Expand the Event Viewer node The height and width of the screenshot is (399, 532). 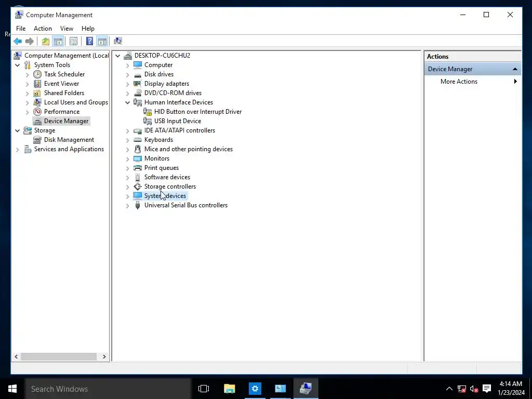pos(27,84)
